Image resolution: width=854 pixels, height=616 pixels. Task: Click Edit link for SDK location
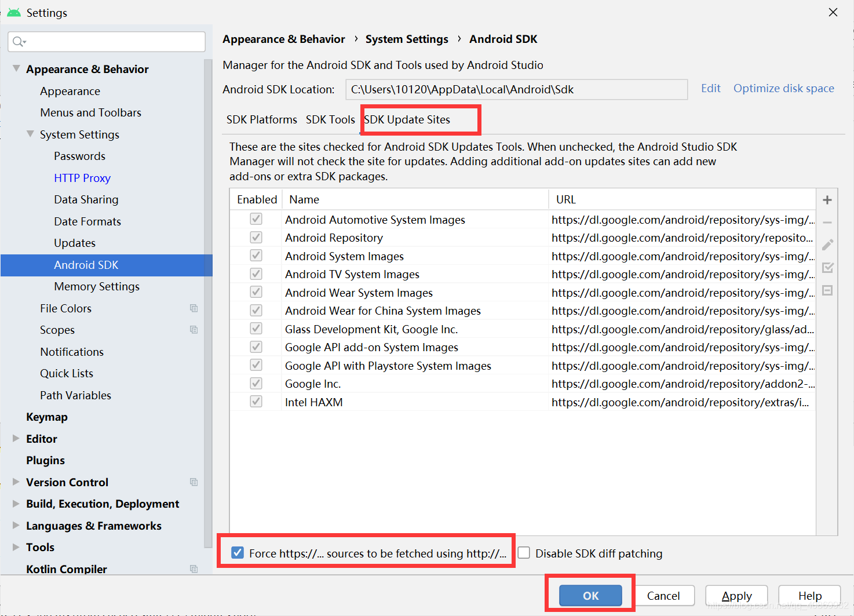pos(711,88)
